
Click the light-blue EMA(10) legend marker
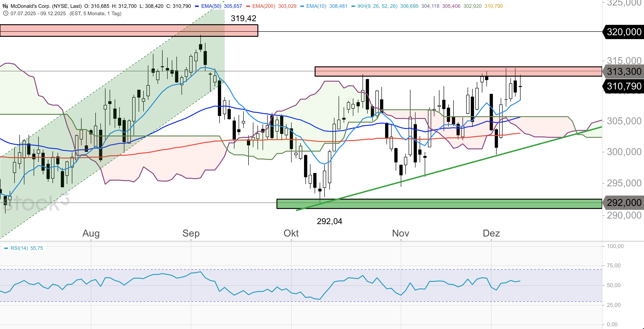click(x=302, y=6)
